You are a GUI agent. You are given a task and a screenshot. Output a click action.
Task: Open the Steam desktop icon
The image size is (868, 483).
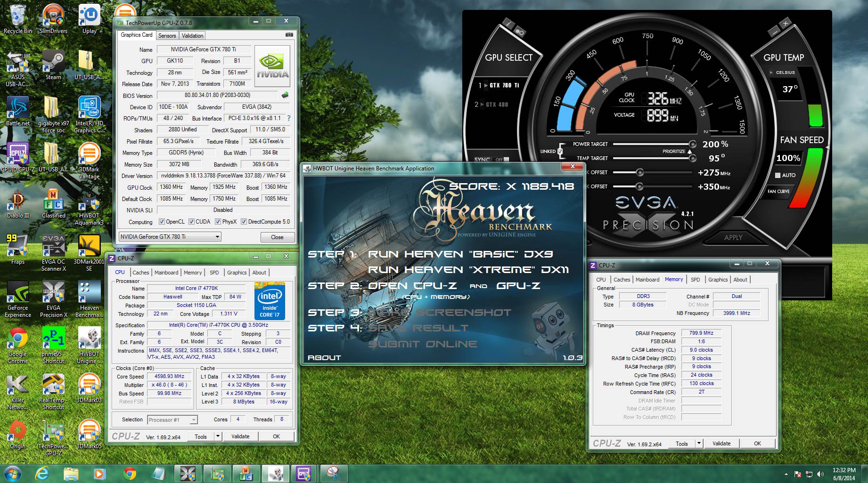coord(53,65)
